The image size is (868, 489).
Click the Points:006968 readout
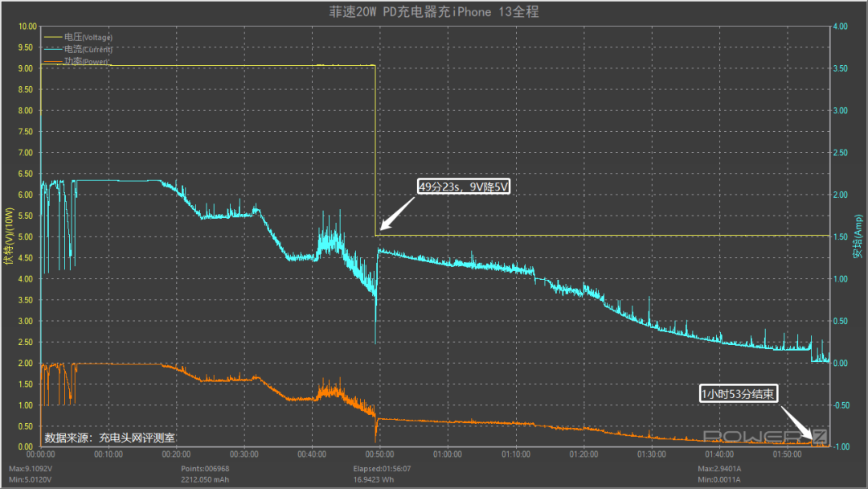[x=205, y=469]
